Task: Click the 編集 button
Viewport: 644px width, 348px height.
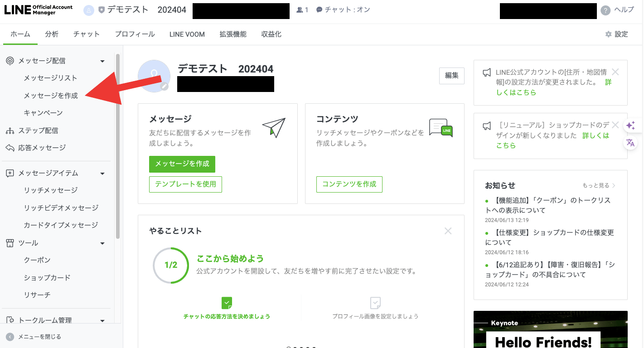Action: [452, 76]
